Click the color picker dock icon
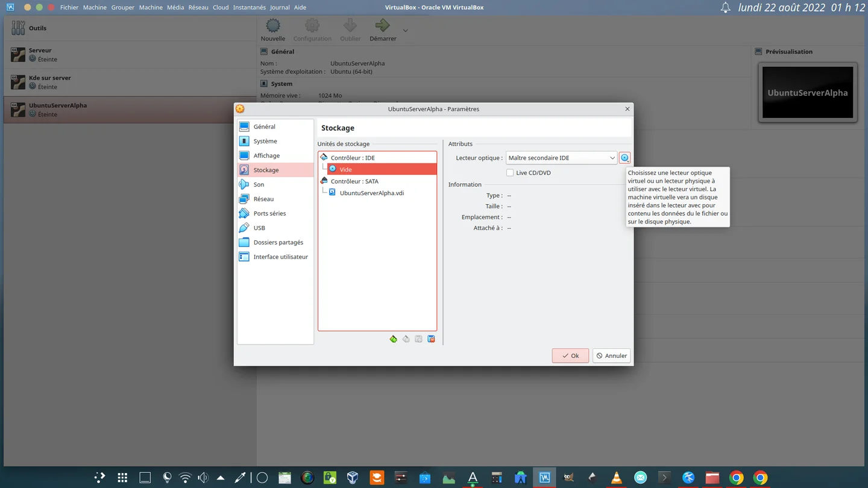This screenshot has height=488, width=868. [x=240, y=478]
